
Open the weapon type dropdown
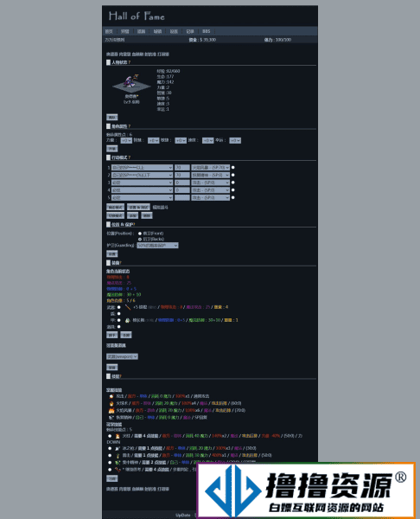tap(123, 356)
